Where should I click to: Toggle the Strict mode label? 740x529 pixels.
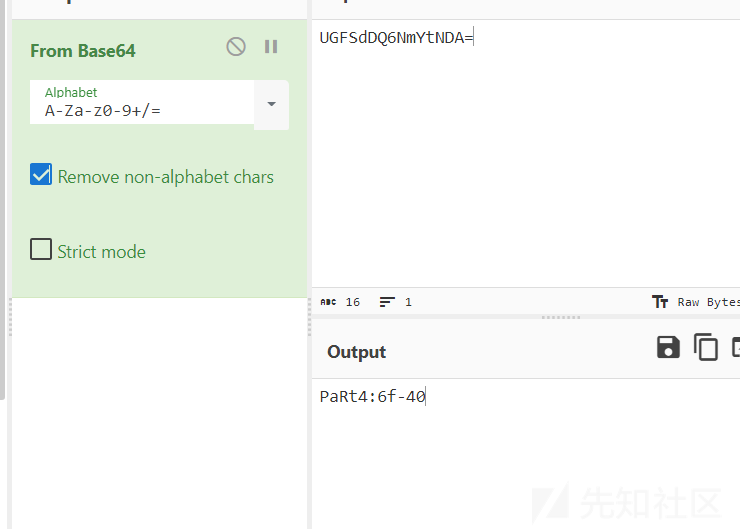101,252
